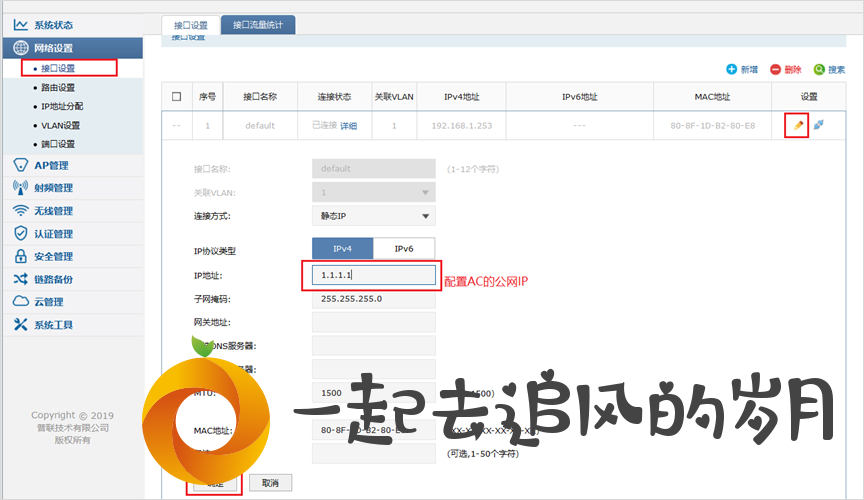Click 删除 to delete interface
The height and width of the screenshot is (500, 864).
click(793, 69)
